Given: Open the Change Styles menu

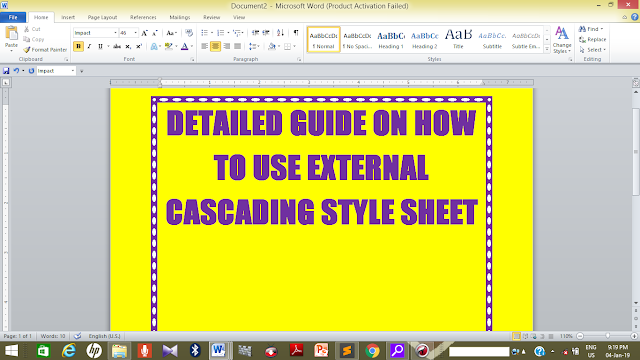Looking at the screenshot, I should pyautogui.click(x=562, y=40).
